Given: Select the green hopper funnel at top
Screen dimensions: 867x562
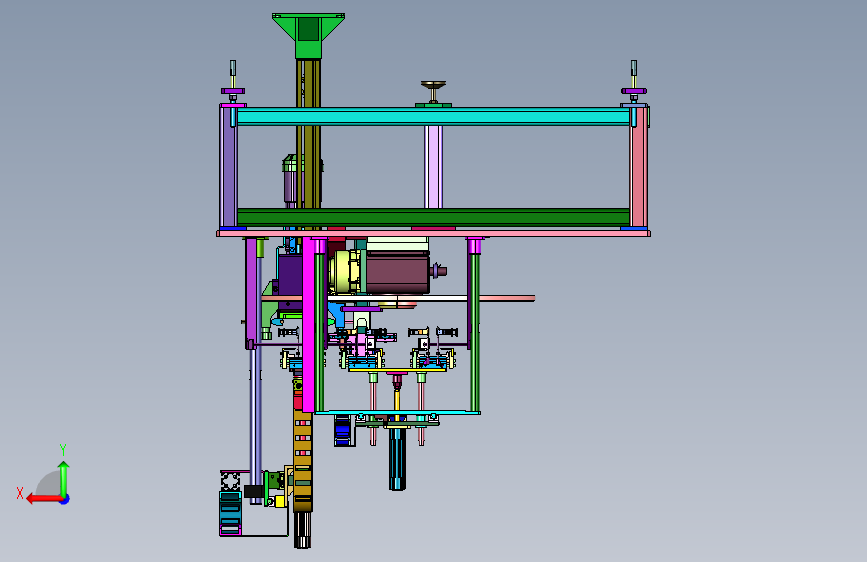Looking at the screenshot, I should pos(309,36).
